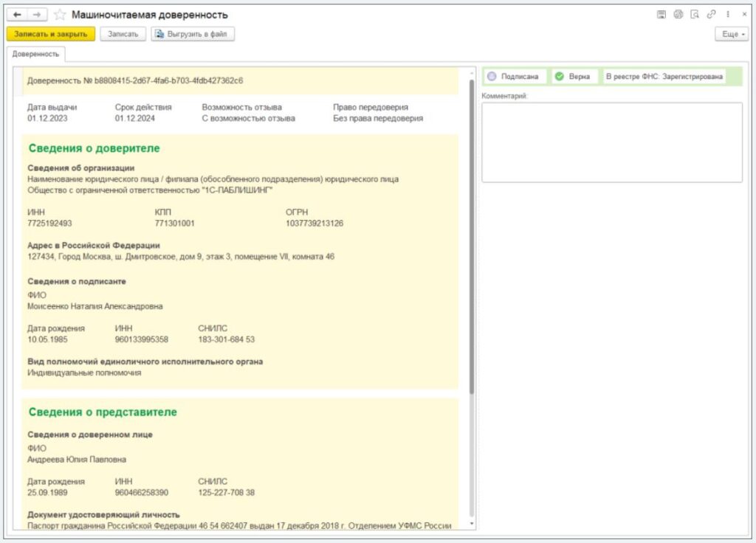Click 'Вид полномочий единоличного исполнительного органа' subheading

point(145,362)
